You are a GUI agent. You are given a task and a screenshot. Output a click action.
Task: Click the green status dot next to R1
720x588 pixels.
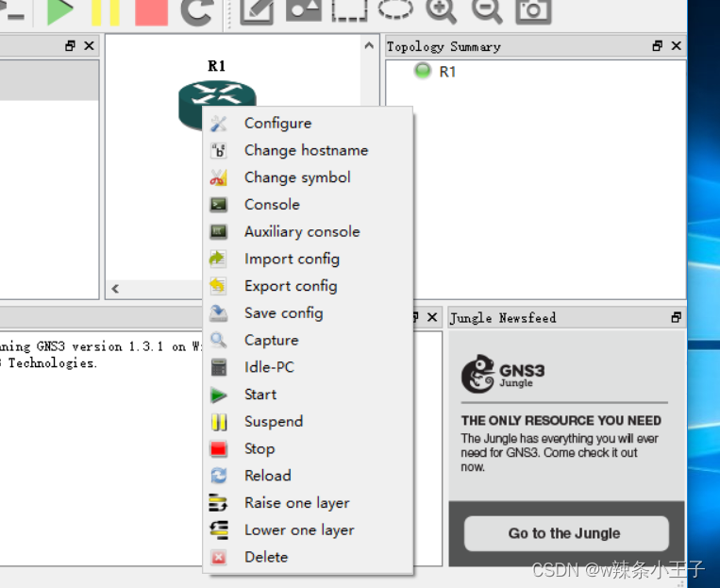[x=423, y=71]
